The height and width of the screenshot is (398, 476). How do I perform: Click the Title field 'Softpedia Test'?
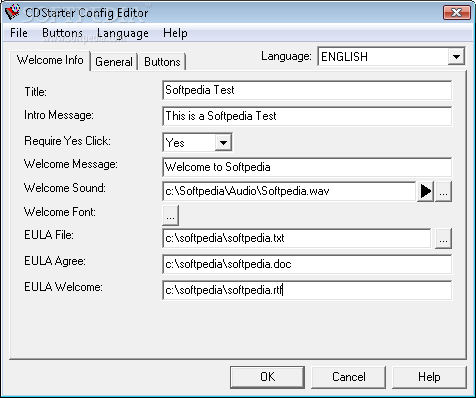[307, 90]
